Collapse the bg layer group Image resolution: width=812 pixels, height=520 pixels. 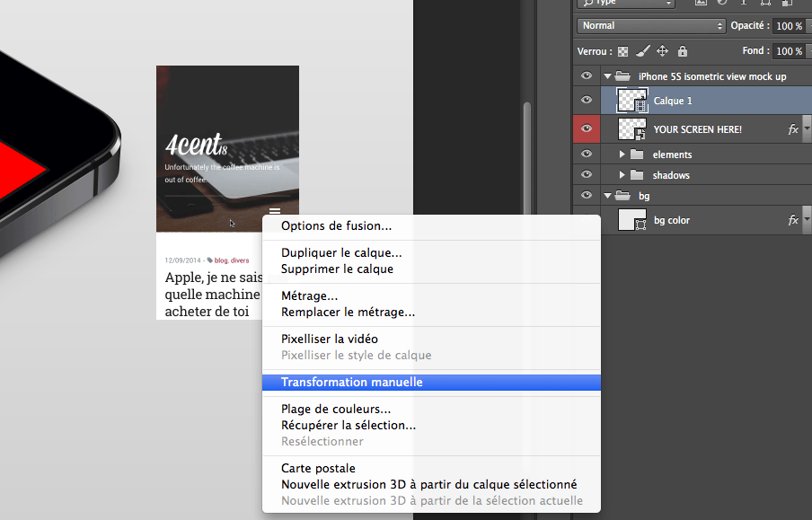[x=607, y=195]
